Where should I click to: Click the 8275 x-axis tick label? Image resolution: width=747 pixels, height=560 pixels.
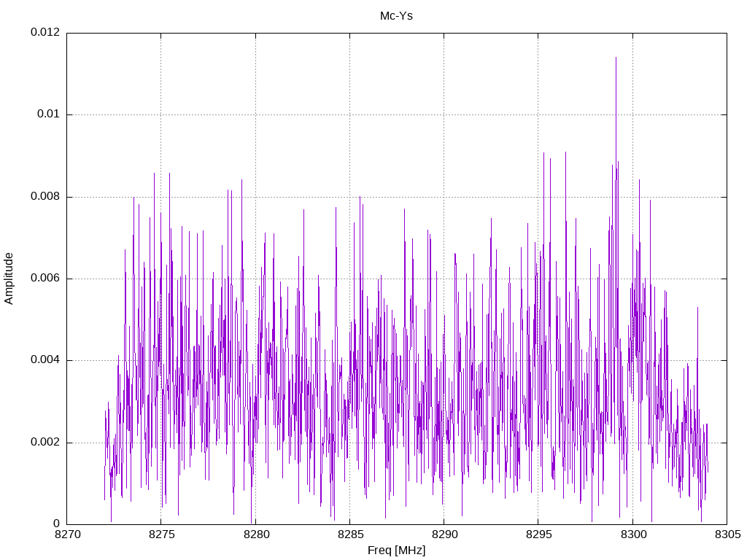pos(162,534)
